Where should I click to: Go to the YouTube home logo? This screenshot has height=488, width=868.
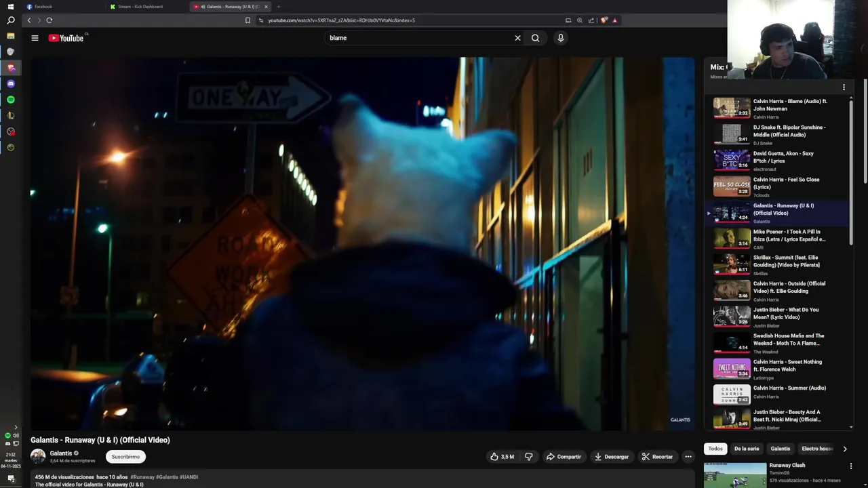(66, 38)
